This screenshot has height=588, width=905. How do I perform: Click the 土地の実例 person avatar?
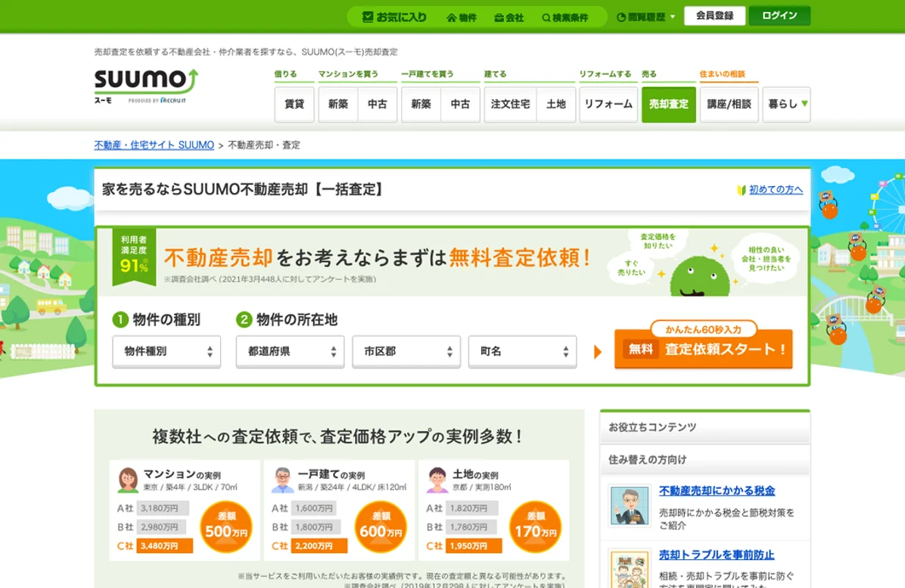[x=437, y=480]
